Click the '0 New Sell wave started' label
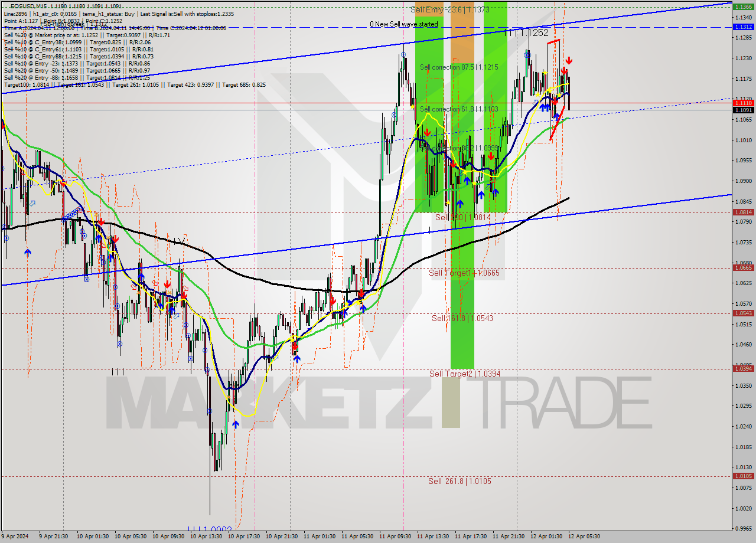The width and height of the screenshot is (756, 543). (404, 24)
